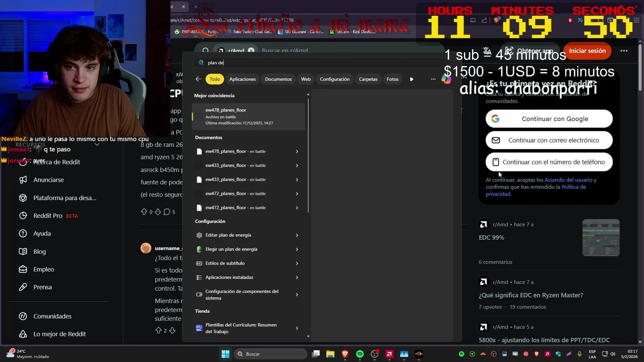The image size is (644, 362).
Task: Open the EDC 99% post link
Action: 492,237
